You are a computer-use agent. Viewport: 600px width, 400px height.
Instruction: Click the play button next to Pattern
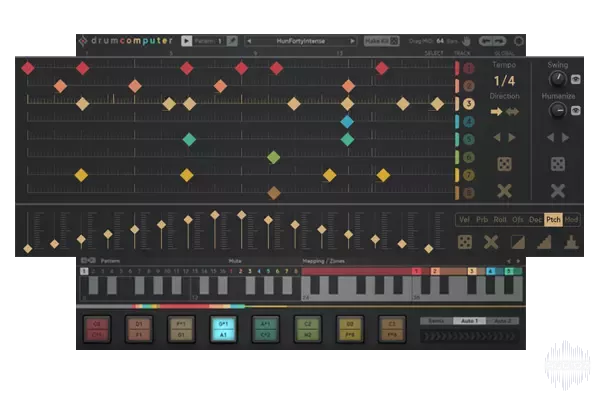click(x=186, y=41)
